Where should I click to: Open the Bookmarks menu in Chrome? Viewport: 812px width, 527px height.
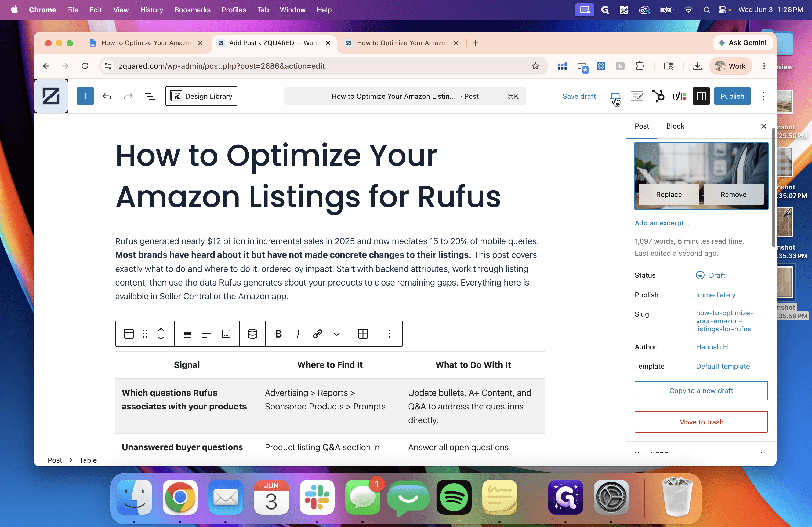[x=193, y=10]
